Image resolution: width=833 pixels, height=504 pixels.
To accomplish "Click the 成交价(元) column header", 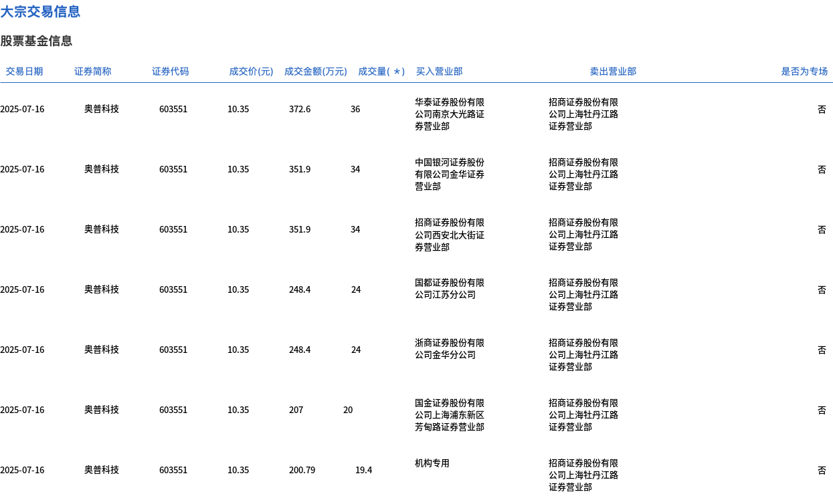I will click(x=251, y=72).
